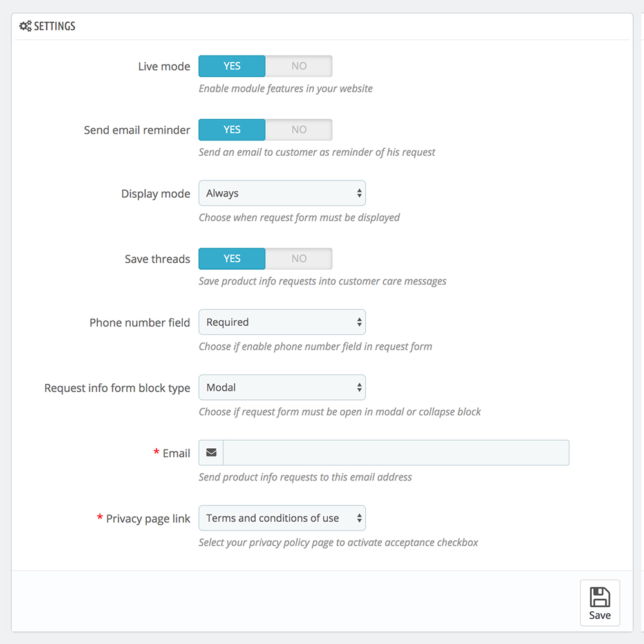
Task: Turn on Save threads with YES
Action: pos(232,259)
